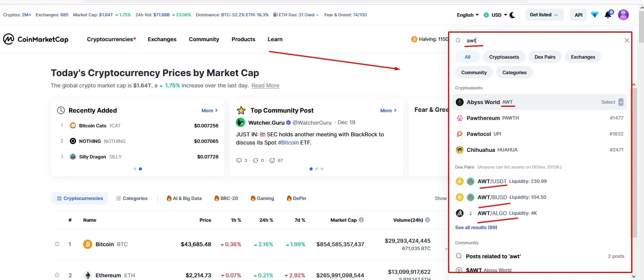
Task: Select the Abyss World AWT result
Action: (x=540, y=102)
